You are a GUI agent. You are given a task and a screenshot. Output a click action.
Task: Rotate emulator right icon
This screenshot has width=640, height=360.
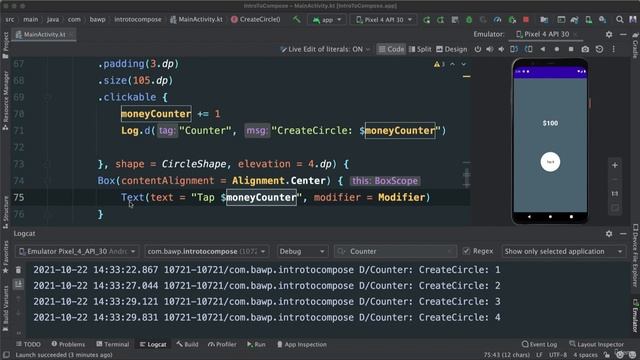pyautogui.click(x=529, y=49)
